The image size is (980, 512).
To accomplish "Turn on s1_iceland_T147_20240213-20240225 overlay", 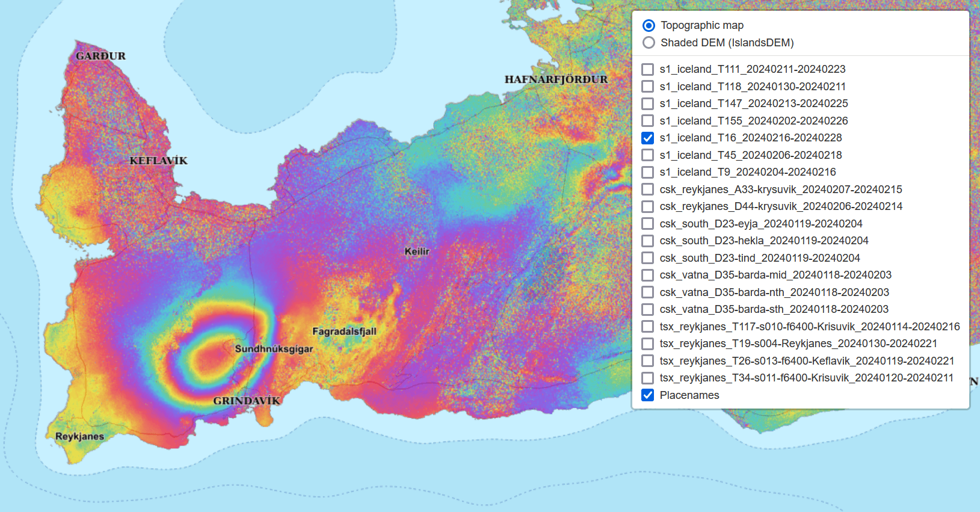I will tap(647, 103).
